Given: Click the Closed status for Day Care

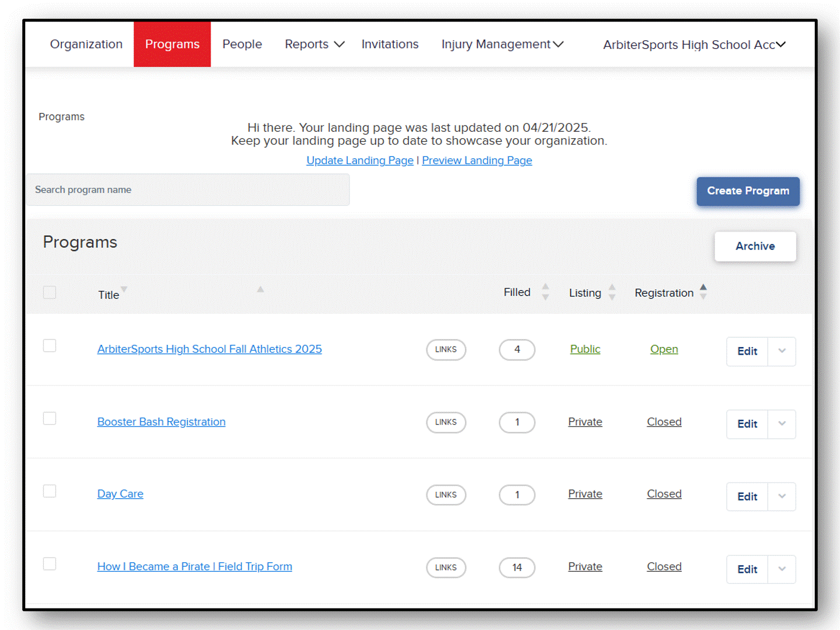Looking at the screenshot, I should (664, 494).
